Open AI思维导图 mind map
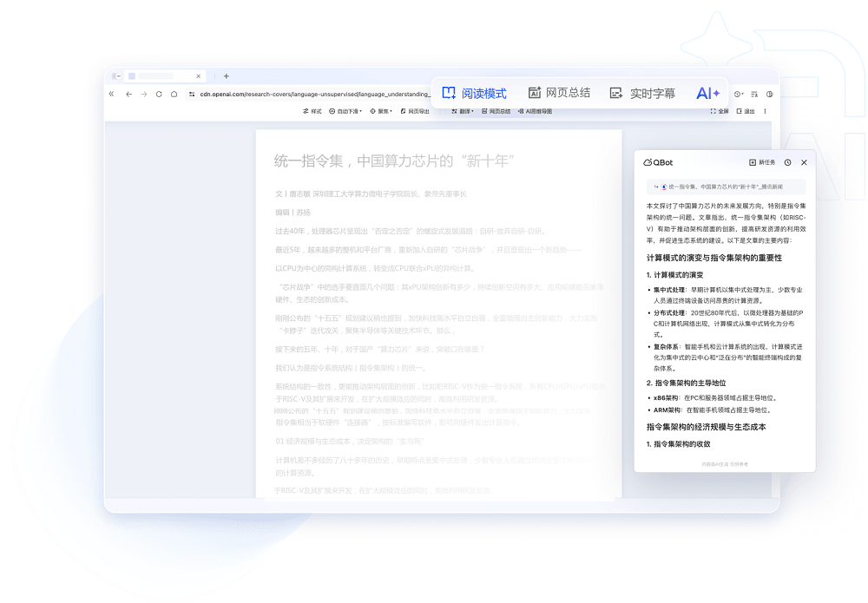Viewport: 868px width, 603px height. (535, 111)
